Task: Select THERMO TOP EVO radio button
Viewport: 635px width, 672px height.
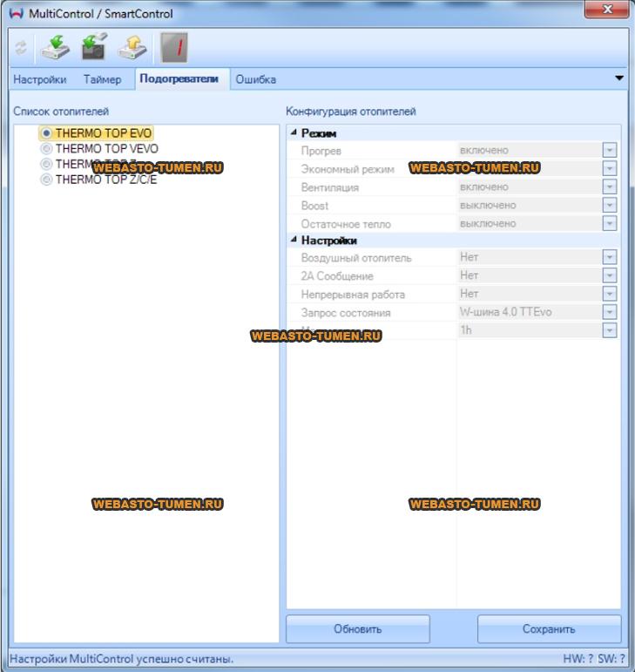Action: (46, 133)
